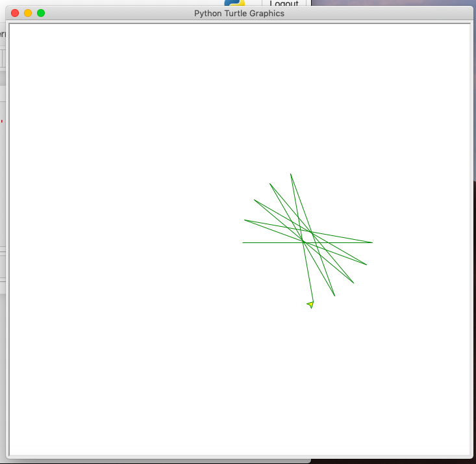The width and height of the screenshot is (476, 464).
Task: Click the Python logo icon behind the window
Action: [x=234, y=3]
